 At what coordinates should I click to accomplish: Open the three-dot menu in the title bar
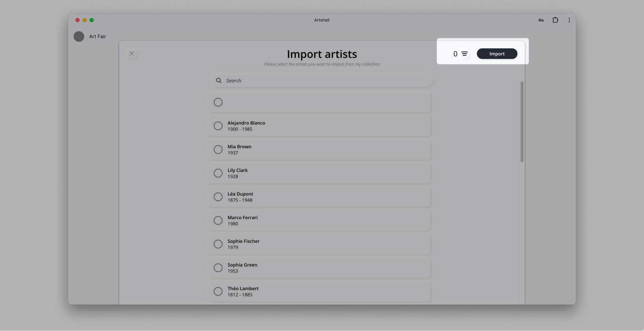click(569, 20)
